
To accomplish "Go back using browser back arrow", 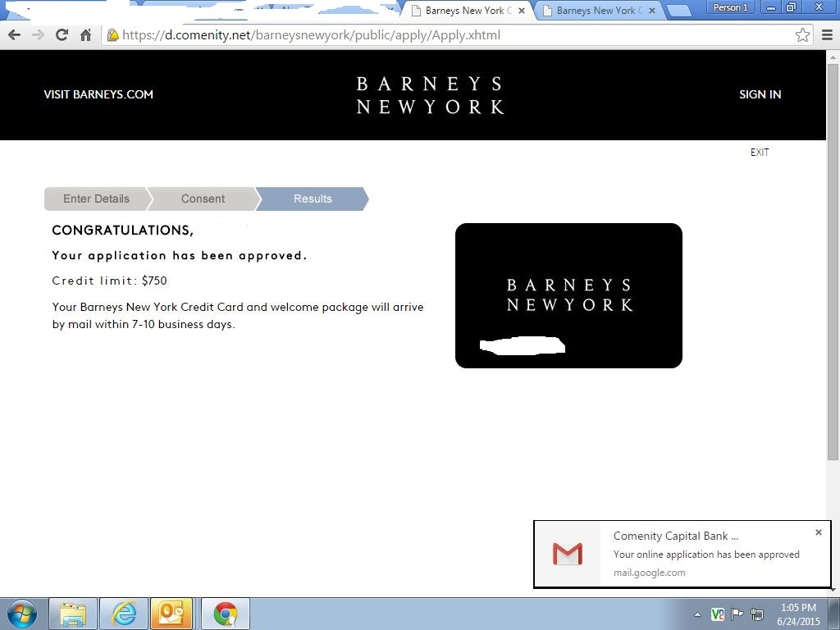I will click(15, 35).
